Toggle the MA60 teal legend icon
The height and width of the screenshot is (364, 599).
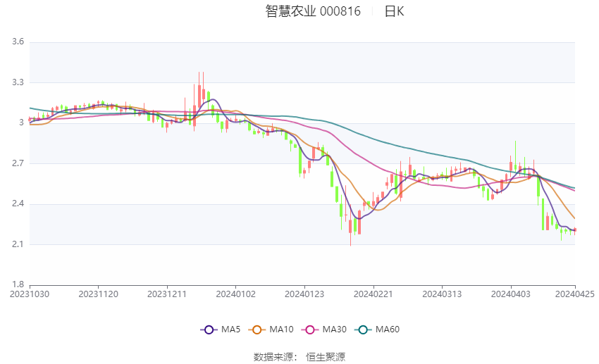(363, 330)
